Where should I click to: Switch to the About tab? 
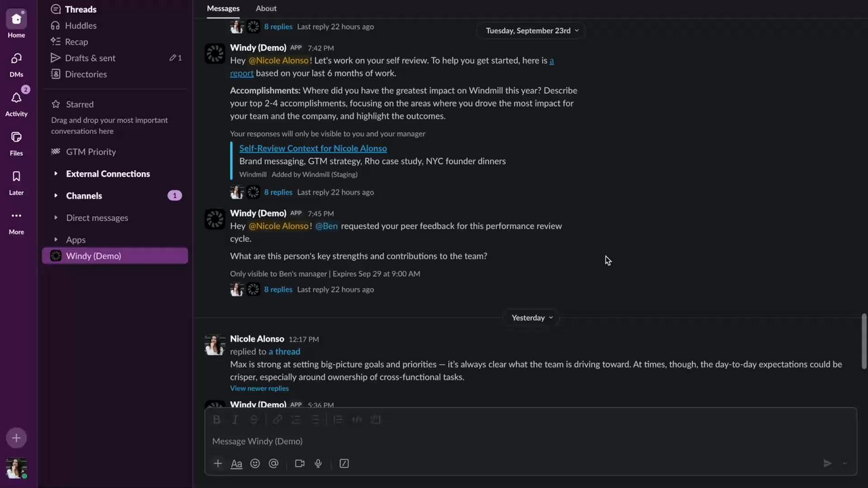(266, 8)
